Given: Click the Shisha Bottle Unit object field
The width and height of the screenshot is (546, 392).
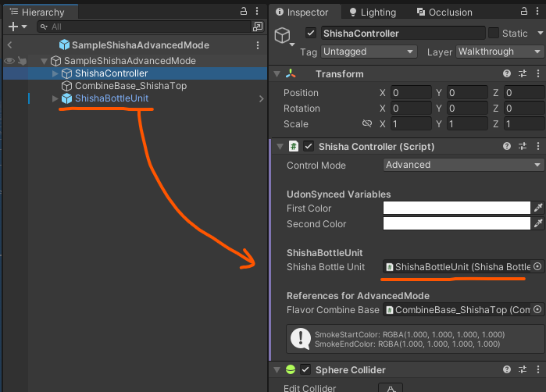Looking at the screenshot, I should pyautogui.click(x=456, y=267).
